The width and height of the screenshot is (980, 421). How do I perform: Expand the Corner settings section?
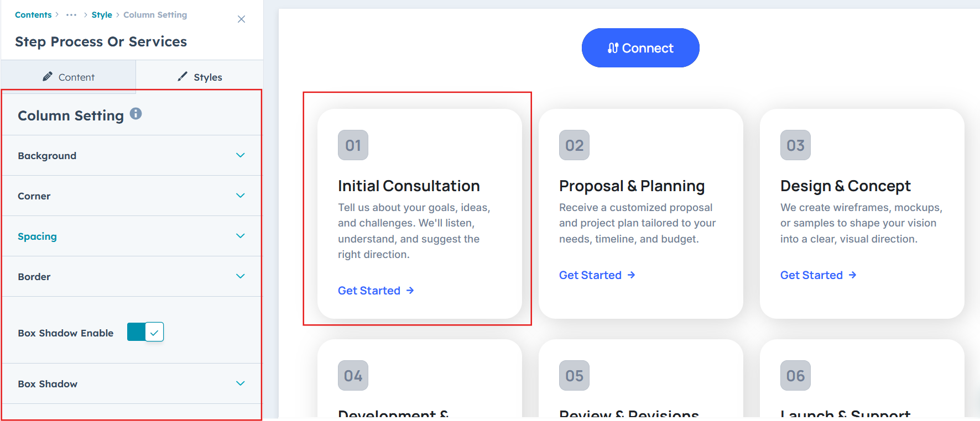tap(240, 196)
